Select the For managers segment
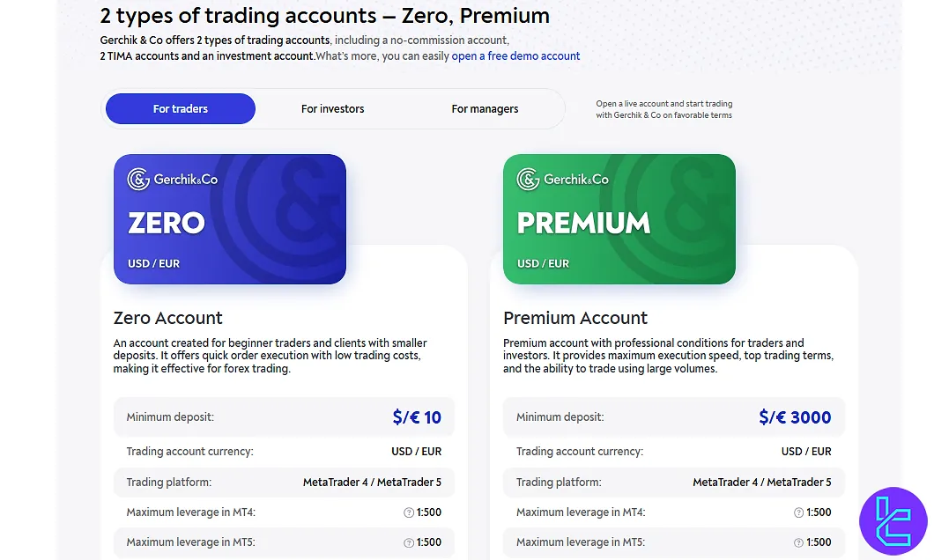 point(485,108)
